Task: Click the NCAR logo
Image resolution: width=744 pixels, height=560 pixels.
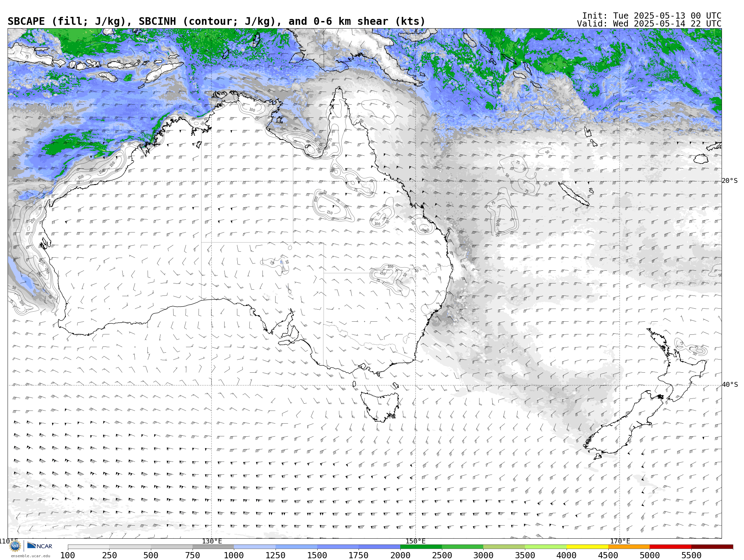Action: click(40, 546)
